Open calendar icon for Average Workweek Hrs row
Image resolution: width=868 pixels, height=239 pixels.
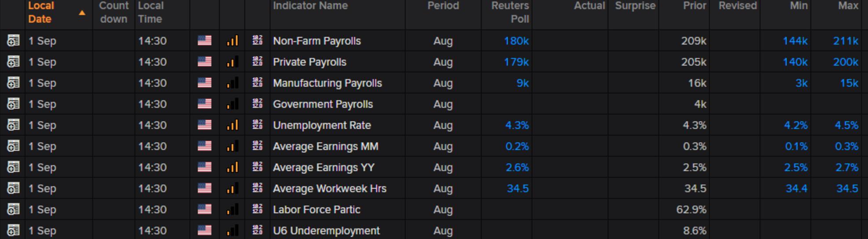point(13,188)
